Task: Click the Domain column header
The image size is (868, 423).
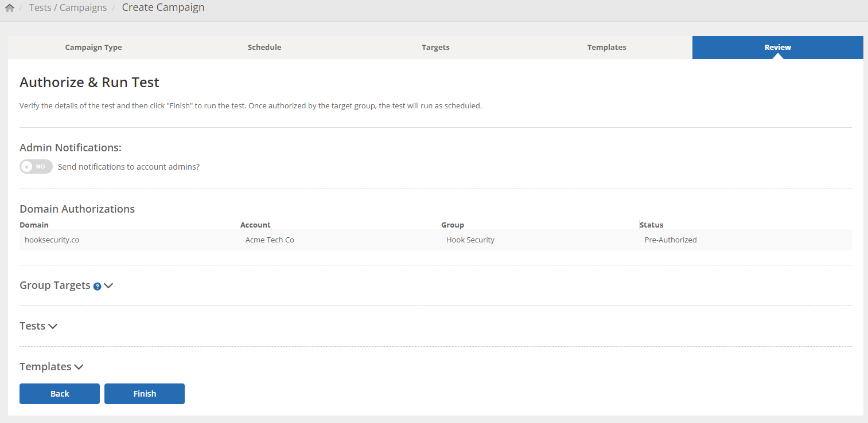Action: tap(34, 225)
